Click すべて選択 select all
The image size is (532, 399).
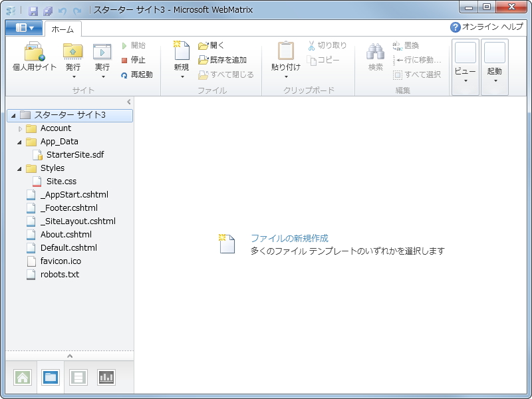pos(417,74)
